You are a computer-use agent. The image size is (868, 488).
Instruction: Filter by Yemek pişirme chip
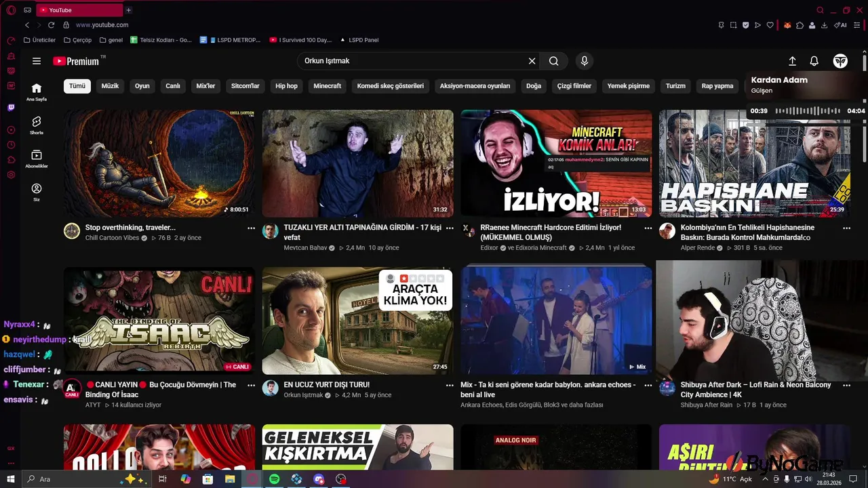click(628, 86)
